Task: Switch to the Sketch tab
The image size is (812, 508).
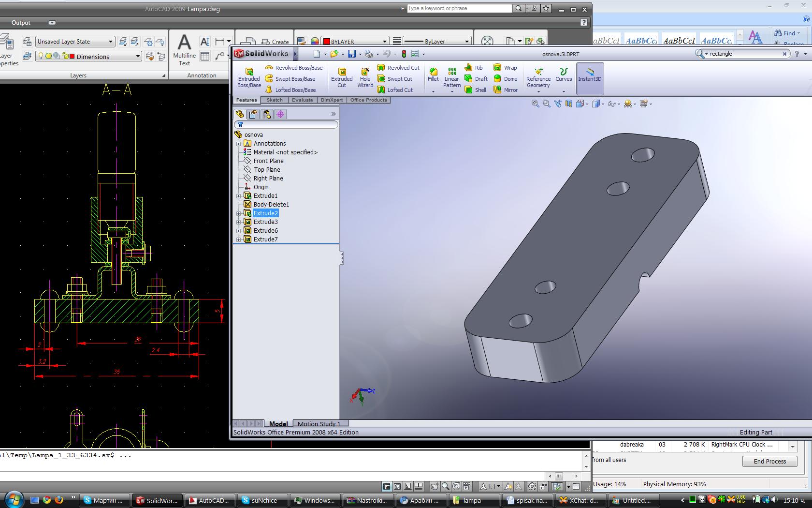Action: [x=275, y=100]
